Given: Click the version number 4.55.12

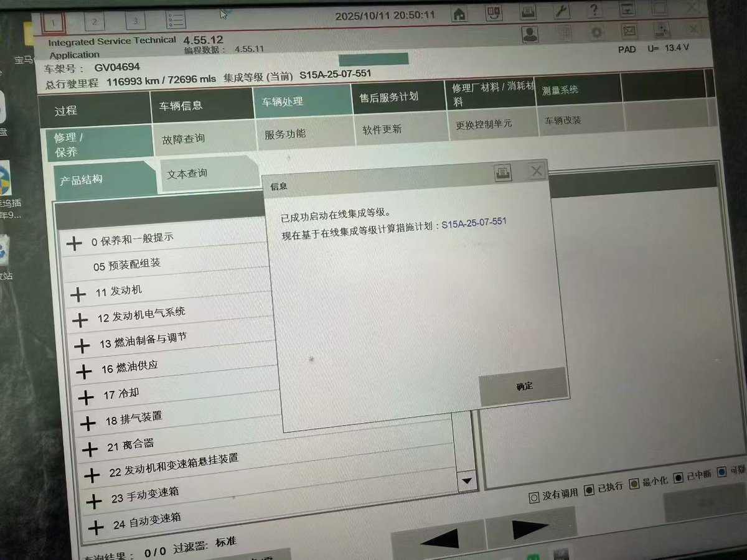Looking at the screenshot, I should click(x=203, y=40).
